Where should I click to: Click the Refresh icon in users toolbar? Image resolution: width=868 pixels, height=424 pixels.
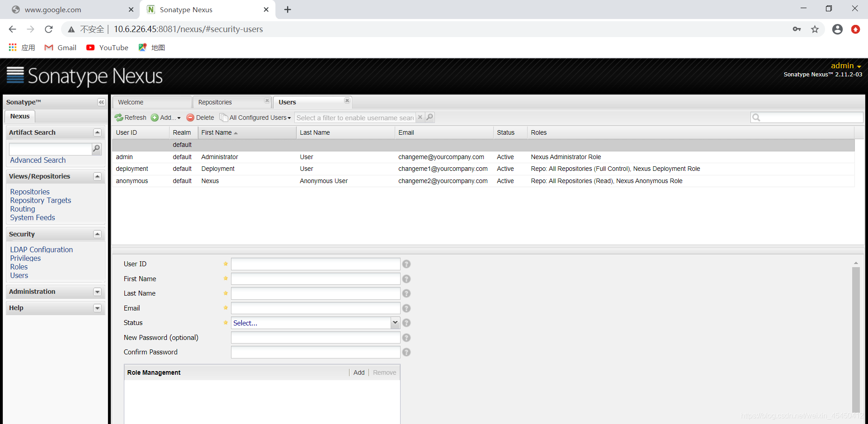pos(119,118)
